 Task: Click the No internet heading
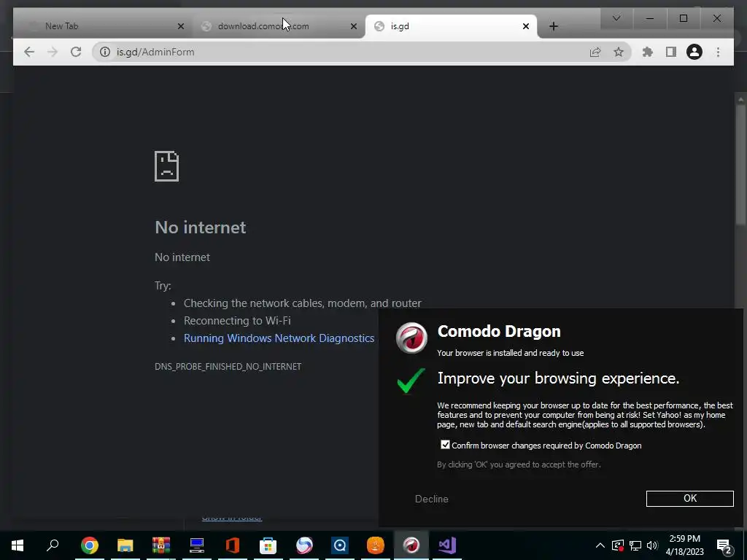tap(200, 227)
